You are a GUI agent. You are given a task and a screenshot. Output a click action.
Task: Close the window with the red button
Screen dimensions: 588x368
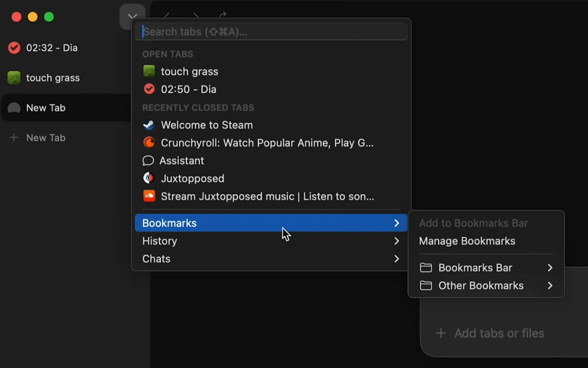click(16, 17)
